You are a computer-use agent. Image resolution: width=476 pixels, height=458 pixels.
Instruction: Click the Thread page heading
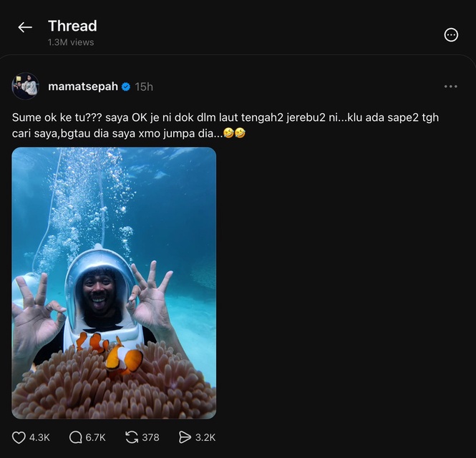[72, 26]
